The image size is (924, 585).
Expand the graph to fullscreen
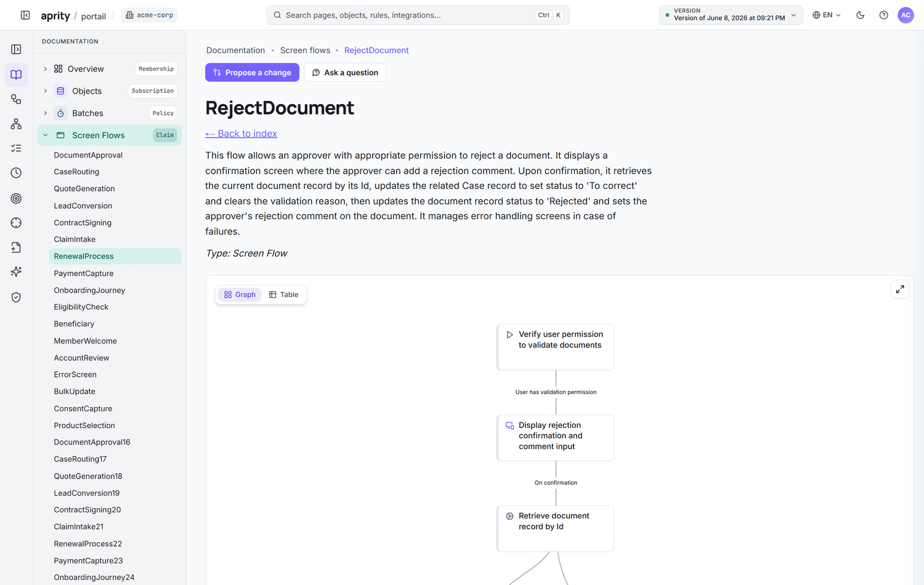pyautogui.click(x=900, y=289)
